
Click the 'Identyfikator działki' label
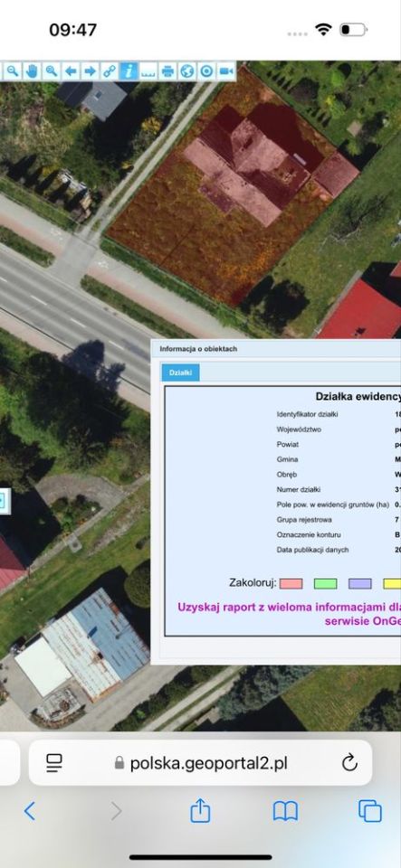point(308,414)
